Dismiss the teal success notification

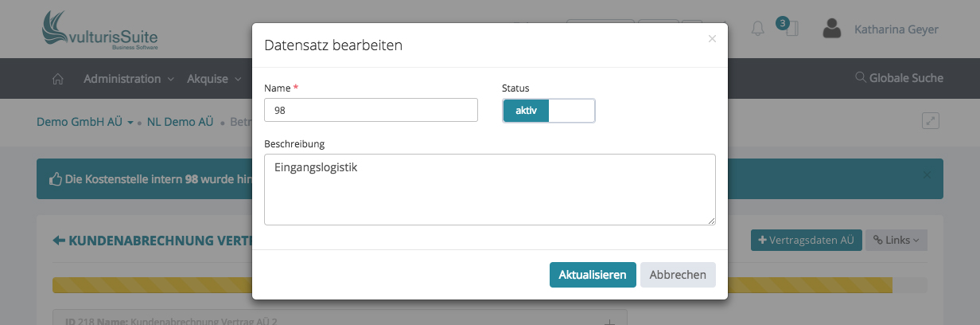point(925,174)
